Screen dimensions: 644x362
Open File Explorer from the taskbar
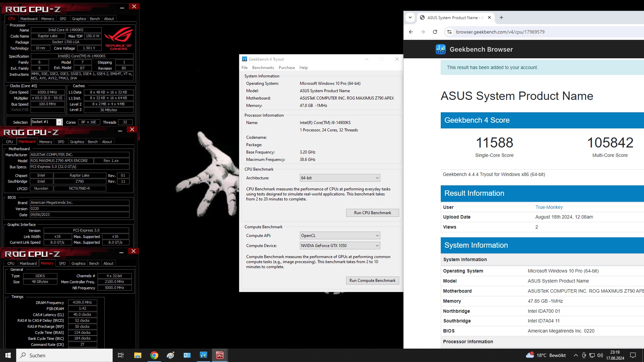pos(138,355)
